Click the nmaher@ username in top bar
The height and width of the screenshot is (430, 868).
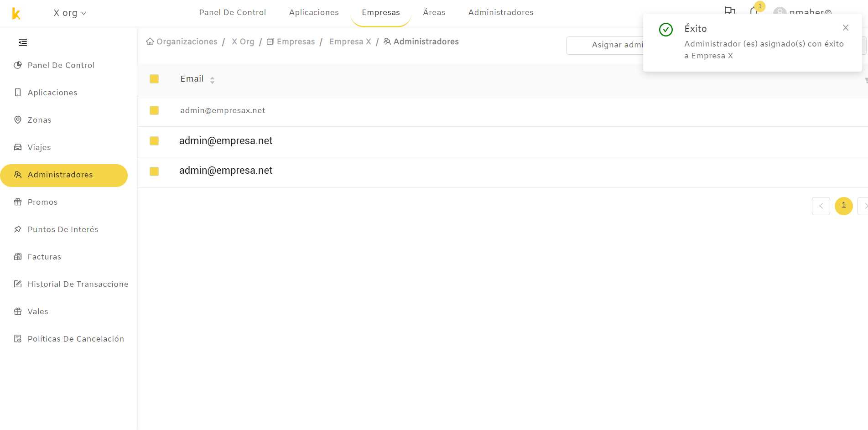[811, 12]
